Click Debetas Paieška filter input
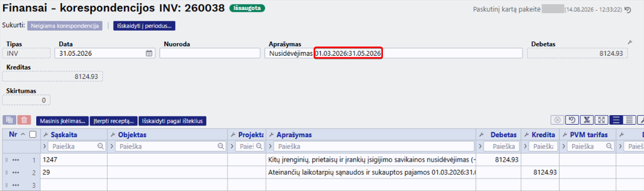The image size is (644, 191). pos(502,146)
